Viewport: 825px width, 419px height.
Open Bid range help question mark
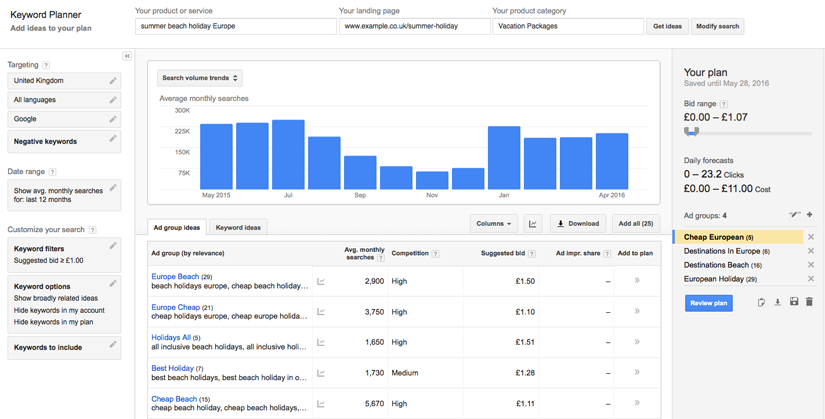(723, 104)
